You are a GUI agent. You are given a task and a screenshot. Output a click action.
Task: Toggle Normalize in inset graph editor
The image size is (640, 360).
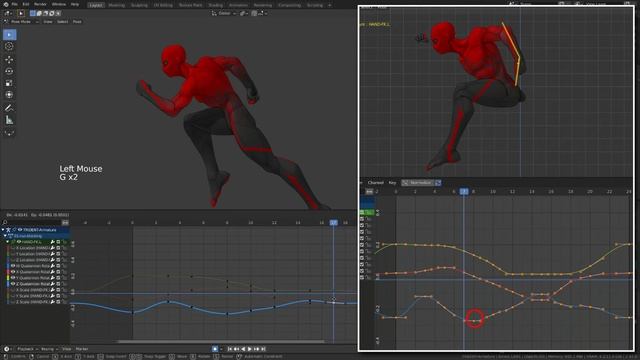coord(418,183)
